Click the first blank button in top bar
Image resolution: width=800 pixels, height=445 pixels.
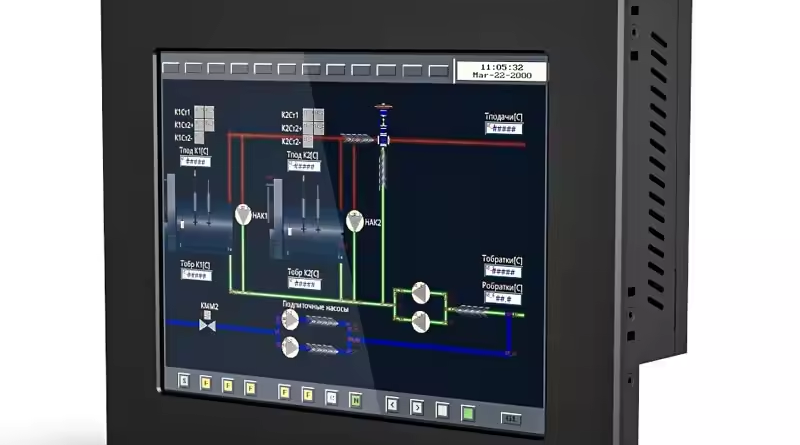[x=170, y=69]
